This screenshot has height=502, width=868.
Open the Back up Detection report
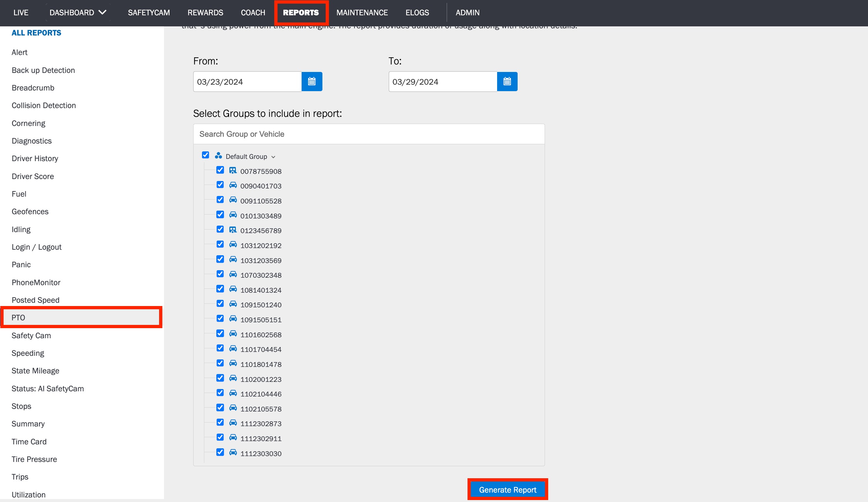point(43,70)
